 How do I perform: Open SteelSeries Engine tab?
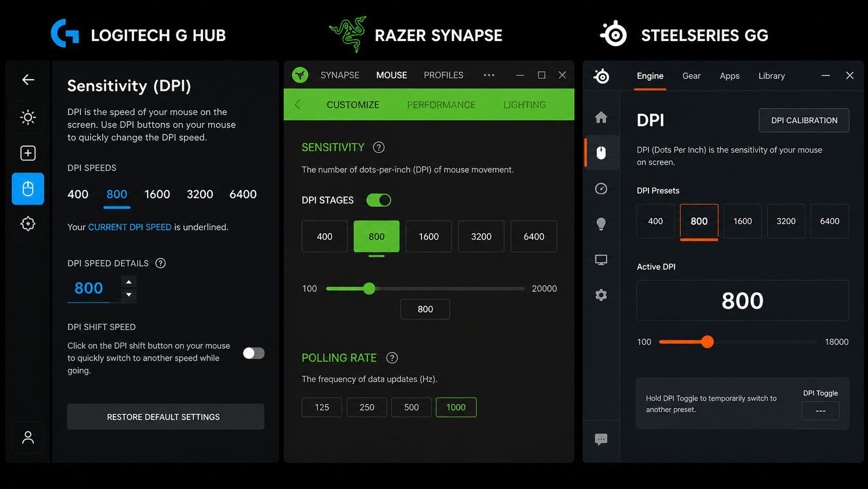coord(650,76)
